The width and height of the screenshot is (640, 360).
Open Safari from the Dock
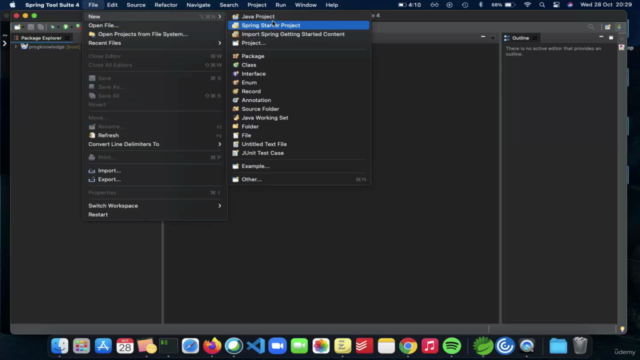190,346
